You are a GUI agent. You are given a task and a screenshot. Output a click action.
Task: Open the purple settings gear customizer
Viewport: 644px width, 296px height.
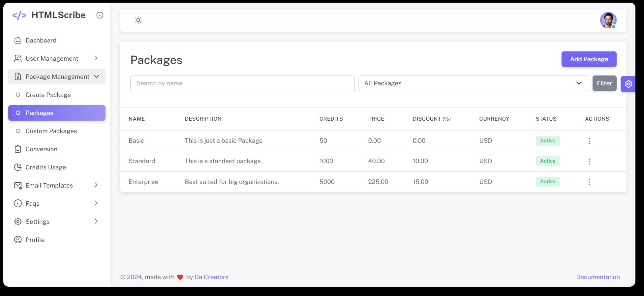coord(628,84)
